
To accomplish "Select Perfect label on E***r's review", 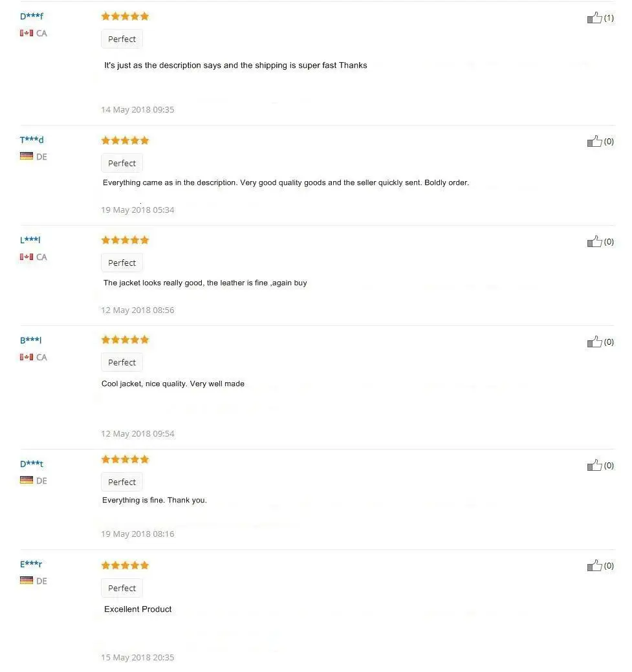I will point(122,588).
